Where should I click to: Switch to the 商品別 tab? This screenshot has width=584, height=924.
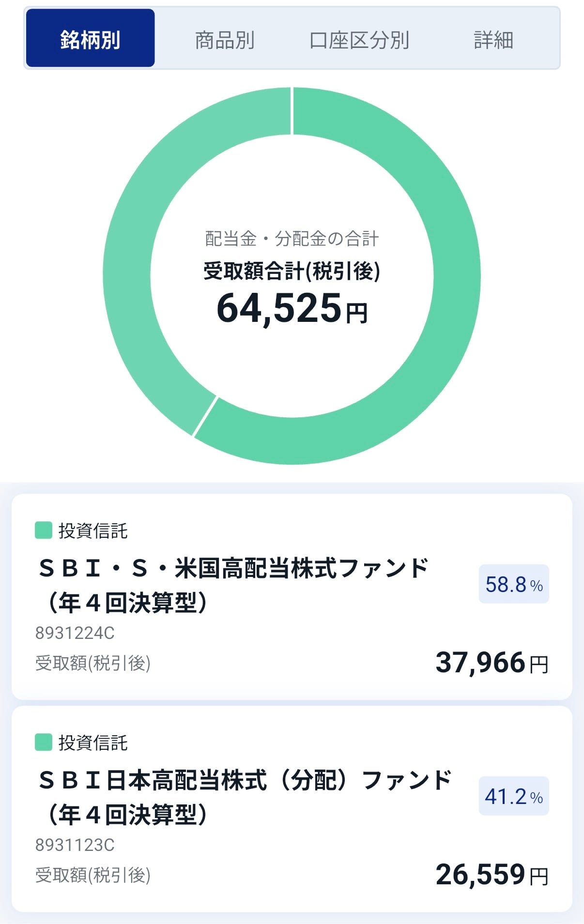pyautogui.click(x=225, y=40)
